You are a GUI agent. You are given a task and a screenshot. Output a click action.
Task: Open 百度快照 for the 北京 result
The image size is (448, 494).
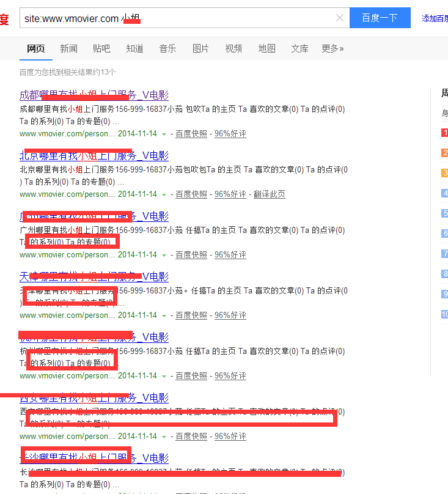coord(191,194)
